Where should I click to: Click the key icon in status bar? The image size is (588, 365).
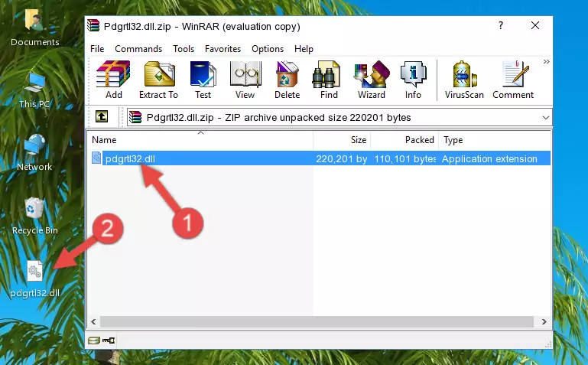(x=109, y=341)
